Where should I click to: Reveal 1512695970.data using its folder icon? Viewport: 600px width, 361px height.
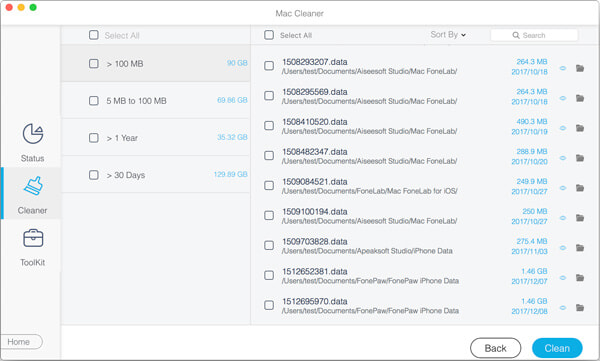(x=580, y=307)
